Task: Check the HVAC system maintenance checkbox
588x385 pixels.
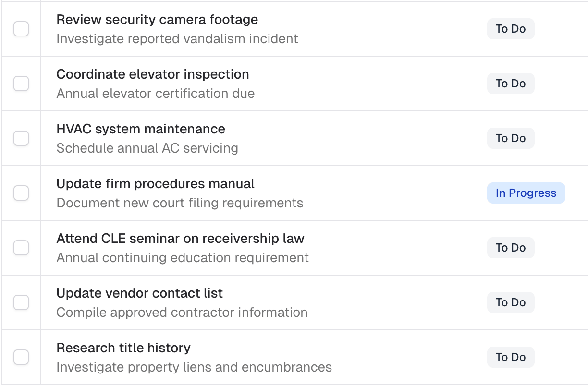Action: (21, 138)
